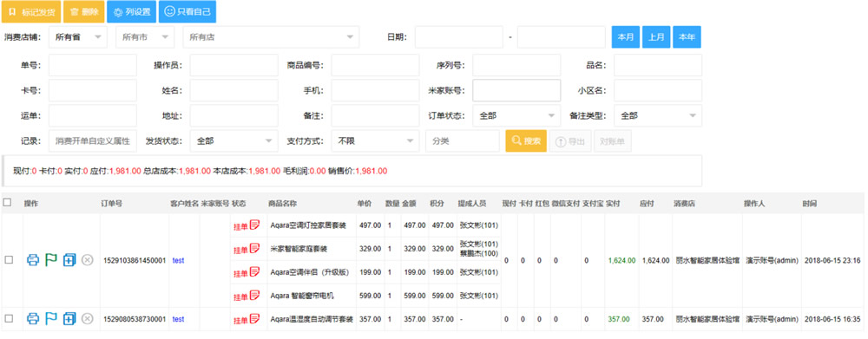Image resolution: width=868 pixels, height=339 pixels.
Task: Open 列设置 column settings
Action: click(x=132, y=11)
